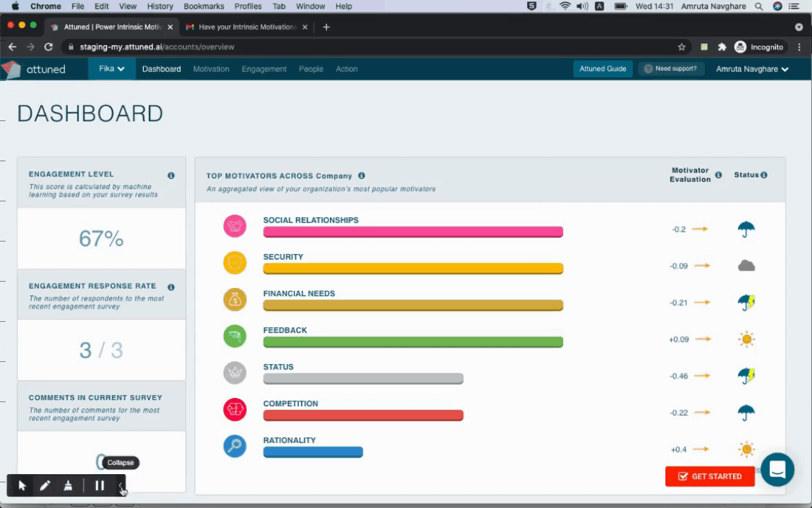
Task: Switch to the Gmail Intrinsic Motivations tab
Action: pos(247,27)
